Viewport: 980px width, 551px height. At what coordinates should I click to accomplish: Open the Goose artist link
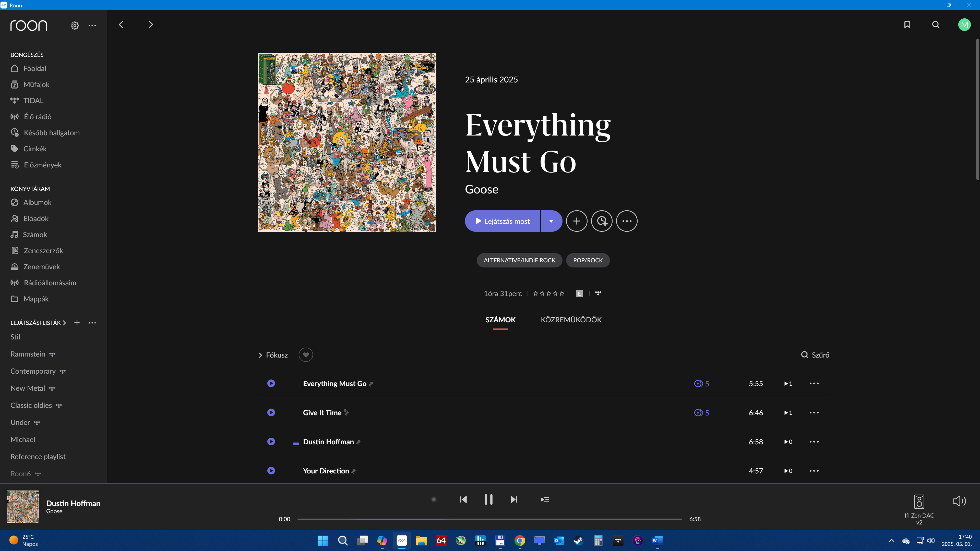coord(481,189)
